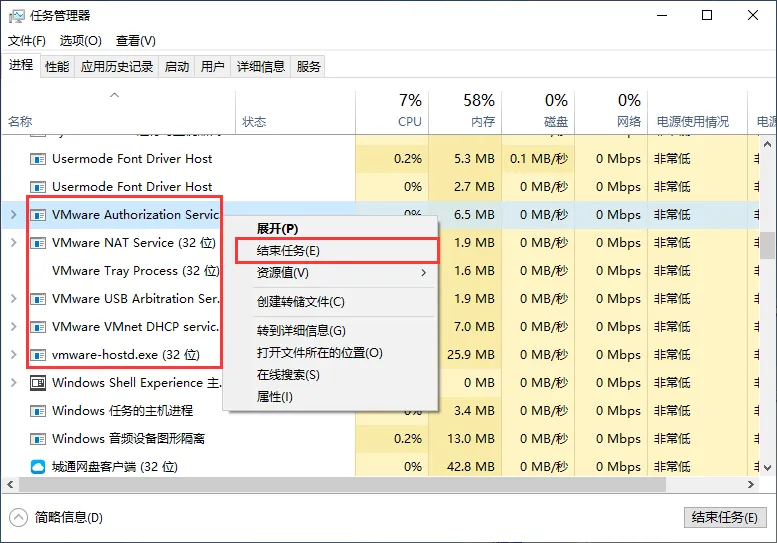Click 25.9 MB memory cell
This screenshot has width=777, height=543.
point(465,355)
